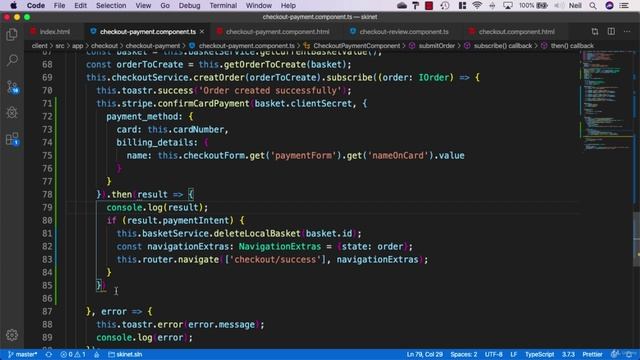This screenshot has height=360, width=640.
Task: Open Notification Center list icon in menu bar
Action: (624, 6)
